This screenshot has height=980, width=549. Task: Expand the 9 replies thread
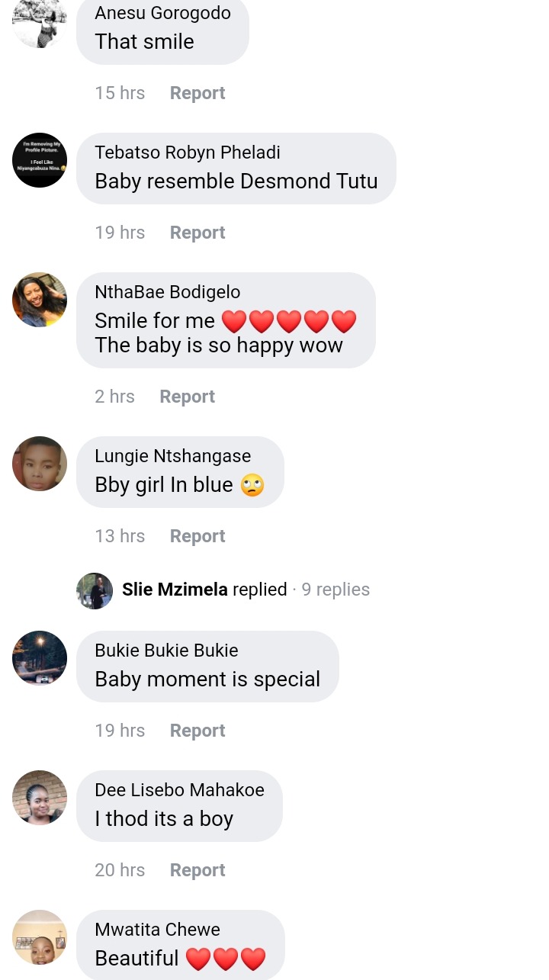click(335, 590)
